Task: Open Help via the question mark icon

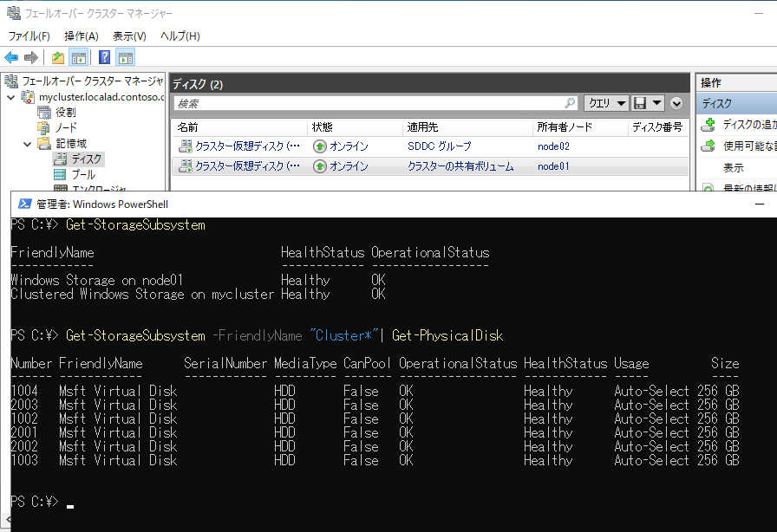Action: [104, 58]
